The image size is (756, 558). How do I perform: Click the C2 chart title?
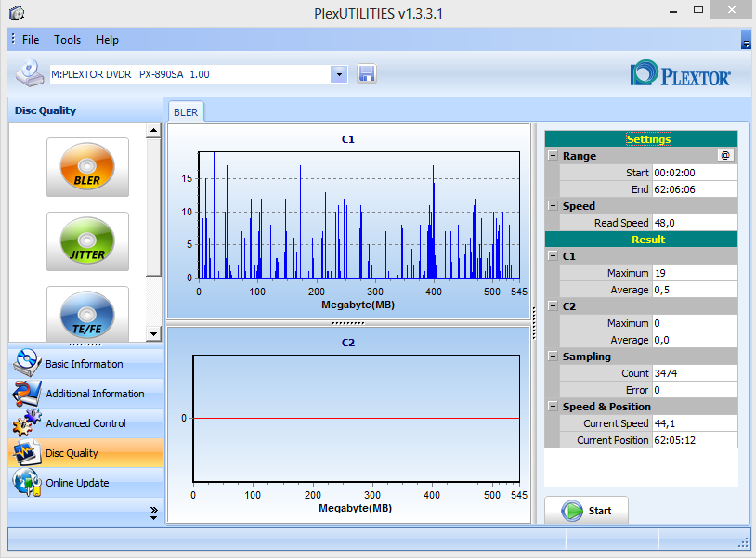point(348,343)
